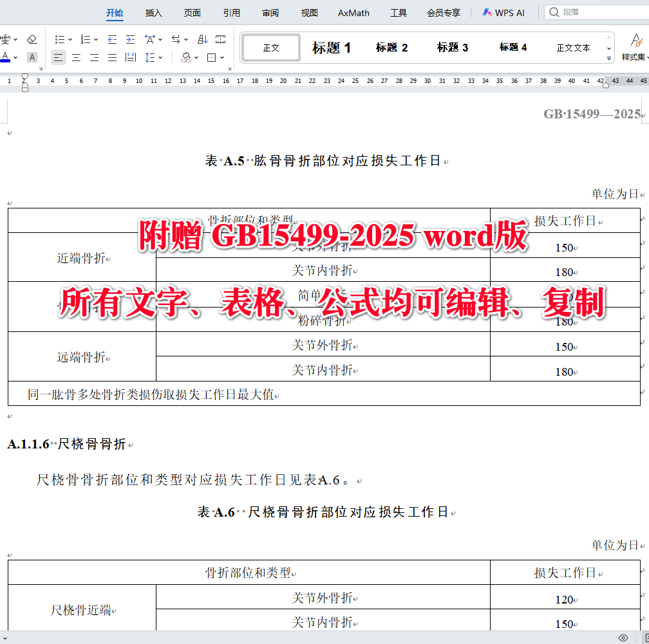This screenshot has width=649, height=644.
Task: Apply the 标题 1 style
Action: click(x=332, y=47)
